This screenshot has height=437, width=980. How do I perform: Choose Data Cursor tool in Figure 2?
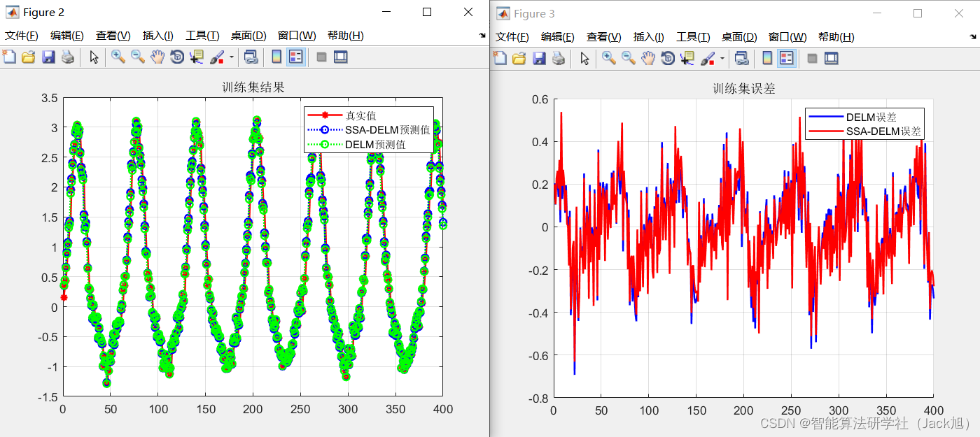(197, 57)
